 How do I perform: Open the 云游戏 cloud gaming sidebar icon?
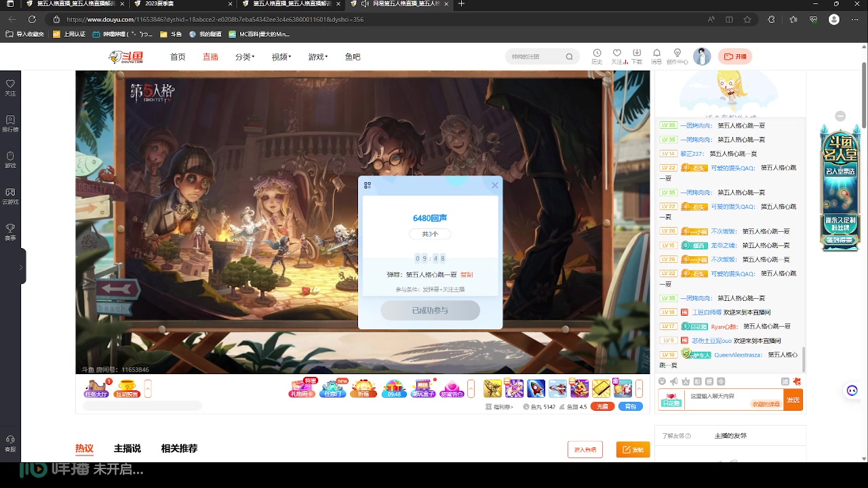coord(10,196)
